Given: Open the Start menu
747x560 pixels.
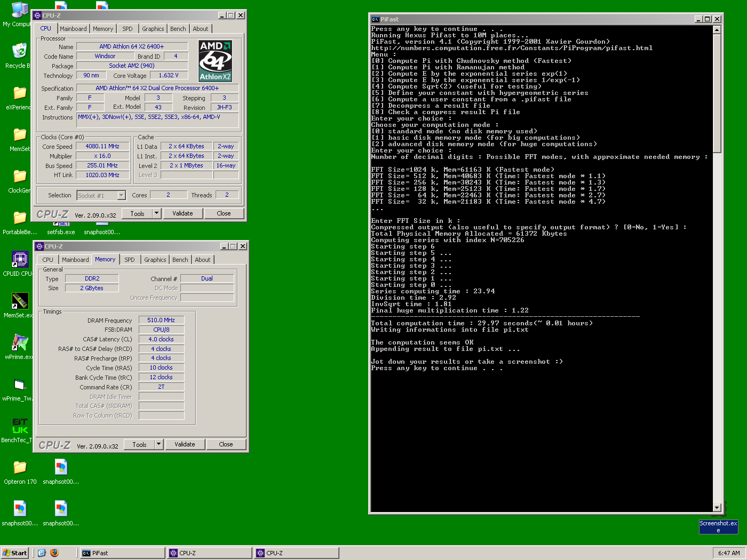Looking at the screenshot, I should 15,553.
